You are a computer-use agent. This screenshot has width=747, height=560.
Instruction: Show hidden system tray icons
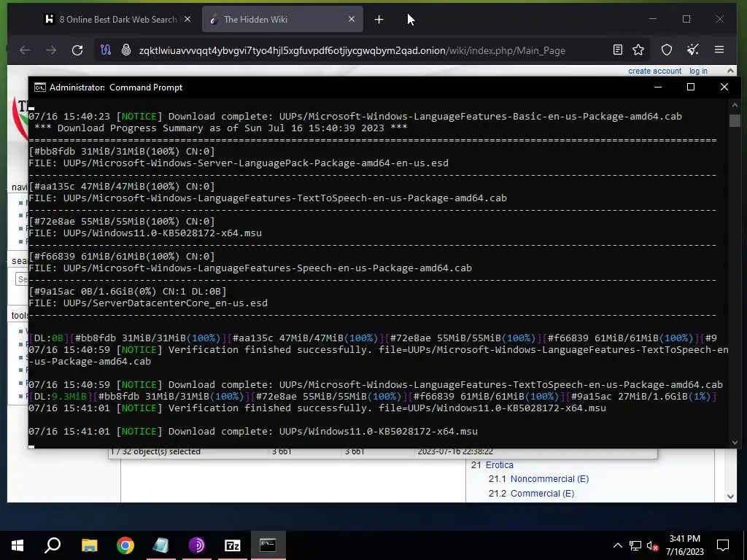(x=617, y=545)
